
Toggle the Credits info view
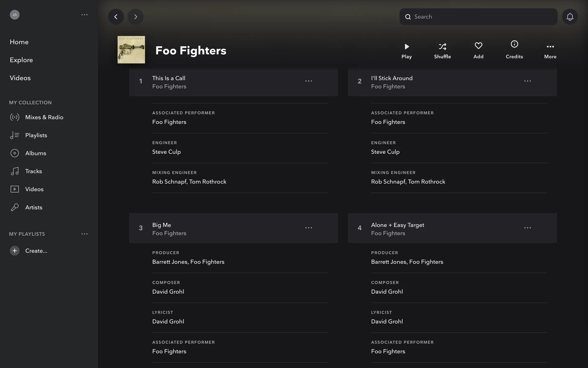pos(514,49)
